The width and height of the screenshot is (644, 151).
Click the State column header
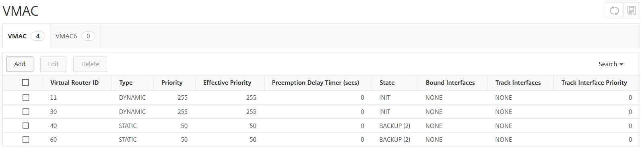387,82
